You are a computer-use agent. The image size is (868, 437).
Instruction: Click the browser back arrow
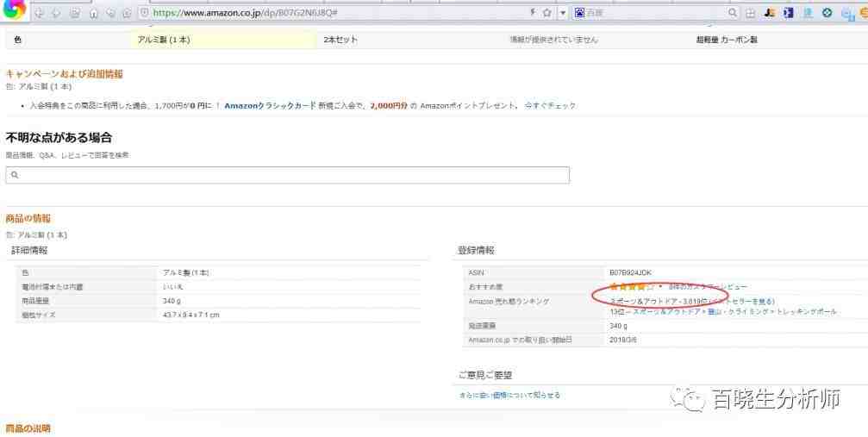tap(39, 13)
